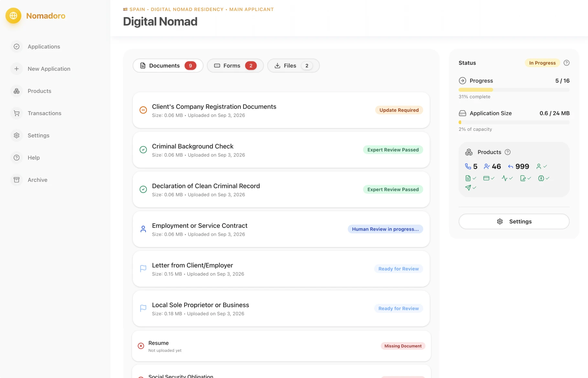The width and height of the screenshot is (588, 378).
Task: Switch to the Files tab
Action: pos(293,66)
